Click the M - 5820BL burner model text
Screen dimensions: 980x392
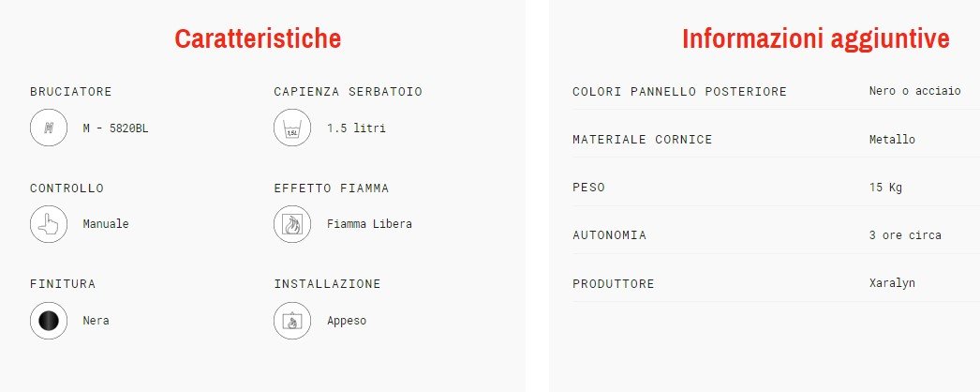[x=115, y=128]
